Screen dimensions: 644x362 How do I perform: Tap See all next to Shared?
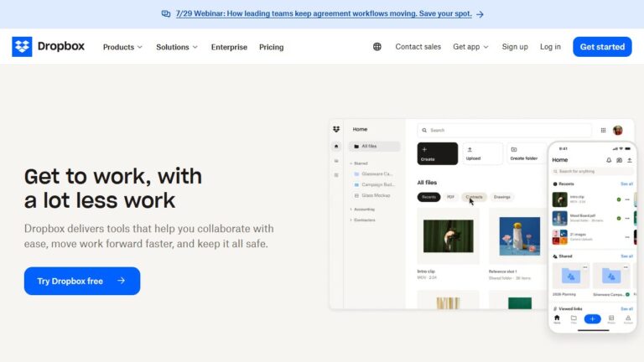pos(626,256)
